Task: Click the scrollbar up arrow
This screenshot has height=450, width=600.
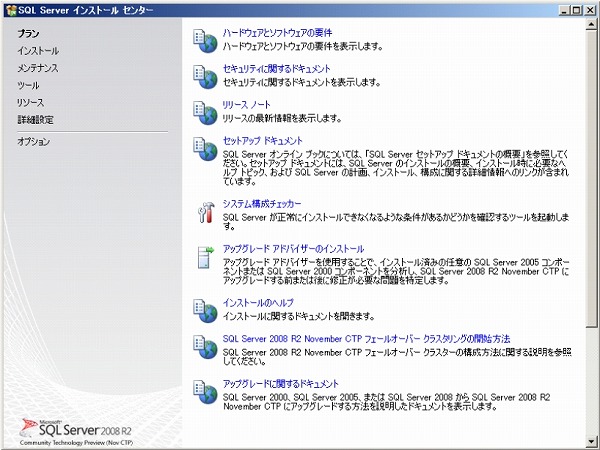Action: tap(591, 23)
